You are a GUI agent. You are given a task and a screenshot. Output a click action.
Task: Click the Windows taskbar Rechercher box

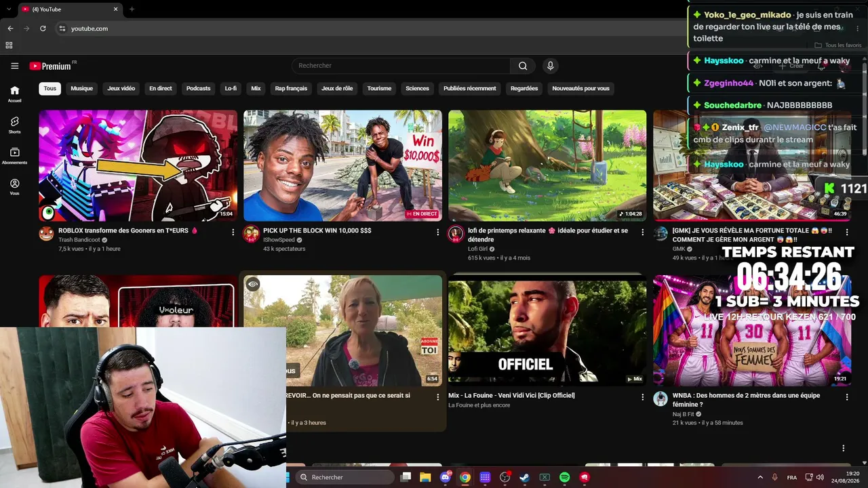344,477
